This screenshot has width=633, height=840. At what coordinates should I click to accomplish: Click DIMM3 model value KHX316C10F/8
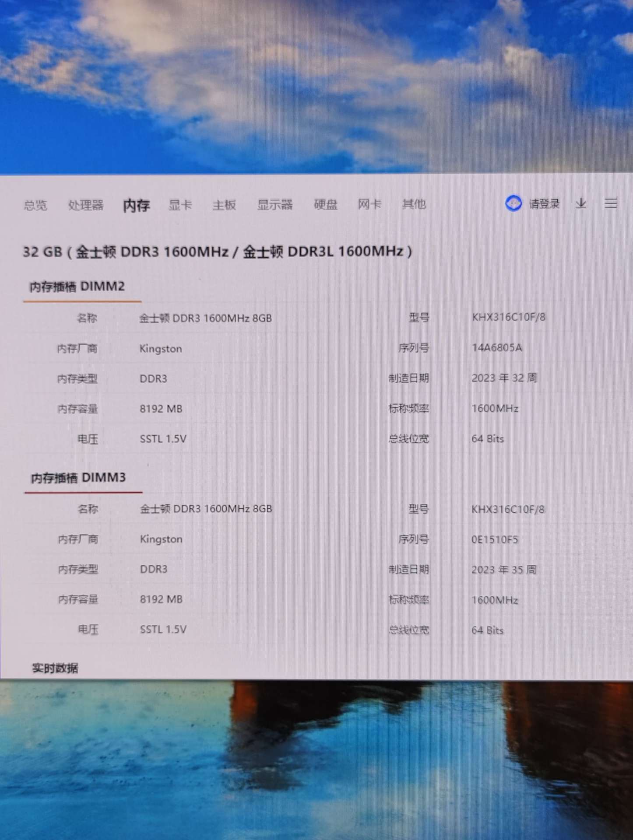508,509
